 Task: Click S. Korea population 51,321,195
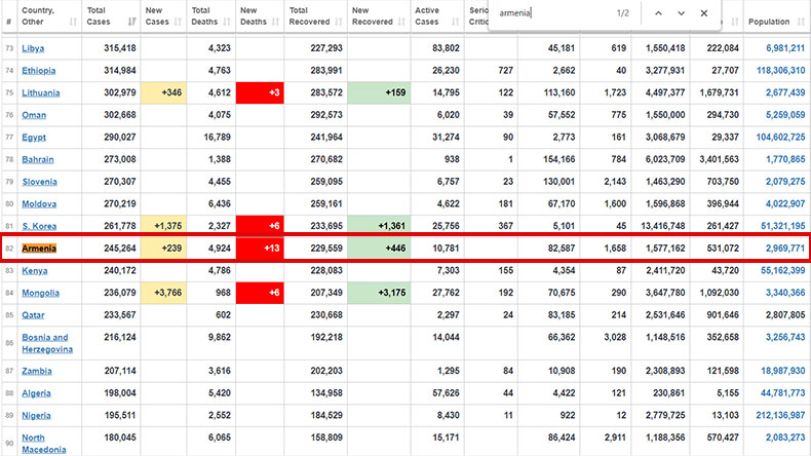click(x=783, y=226)
